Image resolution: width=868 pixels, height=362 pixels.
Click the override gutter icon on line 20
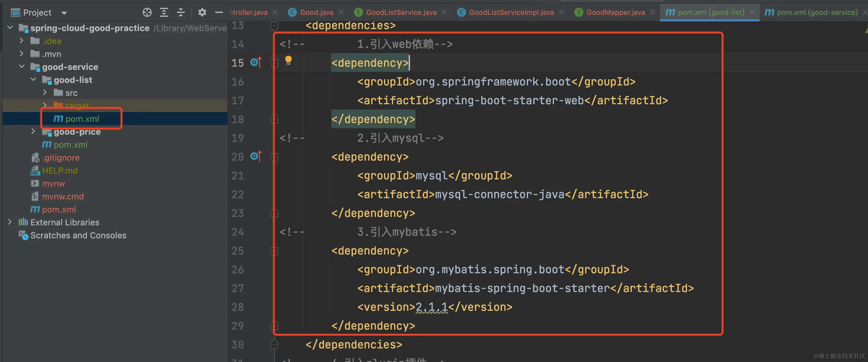[256, 156]
